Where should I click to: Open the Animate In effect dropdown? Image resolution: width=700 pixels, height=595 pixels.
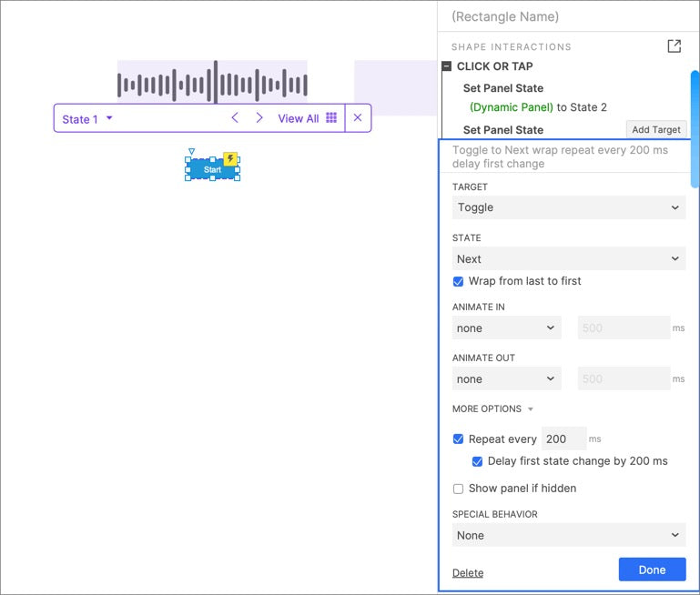[x=507, y=328]
